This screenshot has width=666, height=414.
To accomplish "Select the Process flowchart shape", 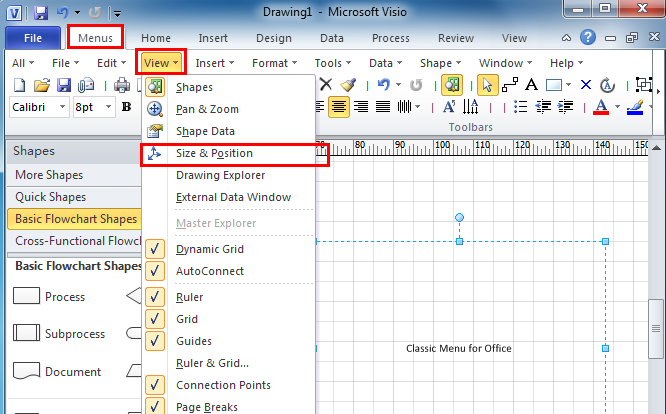I will pos(49,296).
